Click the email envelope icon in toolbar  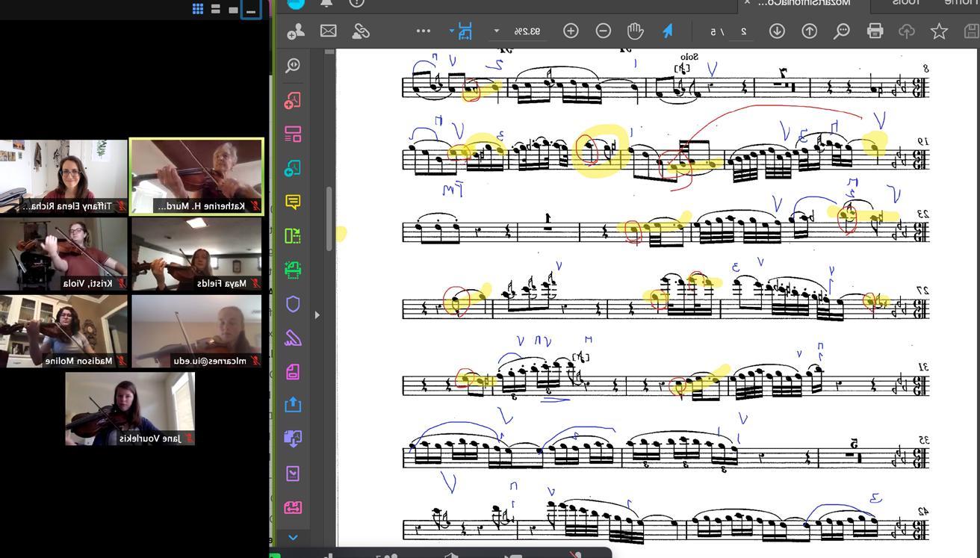click(328, 31)
